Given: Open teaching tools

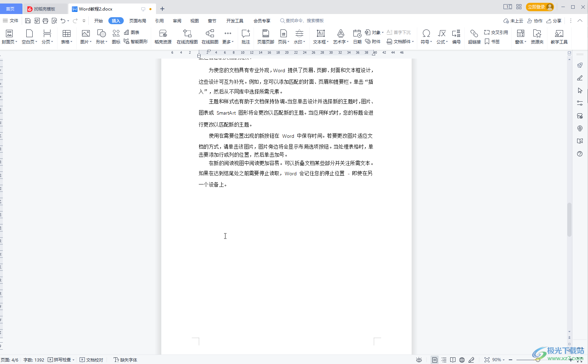Looking at the screenshot, I should [x=559, y=36].
